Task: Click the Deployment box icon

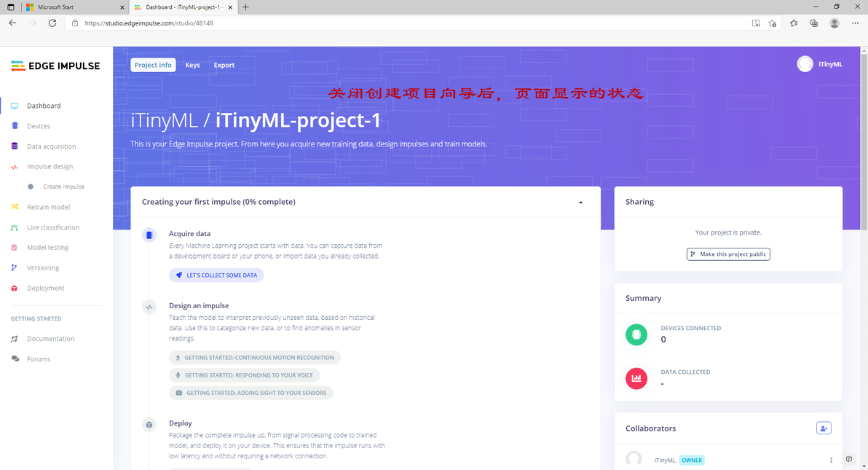Action: pos(15,289)
